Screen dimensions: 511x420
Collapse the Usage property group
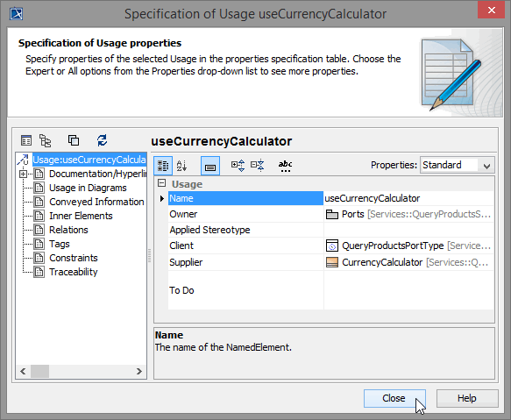pyautogui.click(x=161, y=183)
